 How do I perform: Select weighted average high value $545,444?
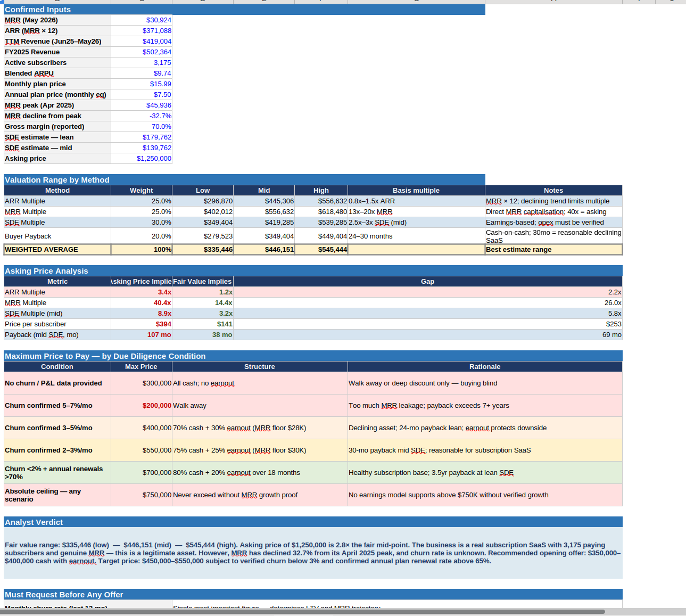(321, 250)
